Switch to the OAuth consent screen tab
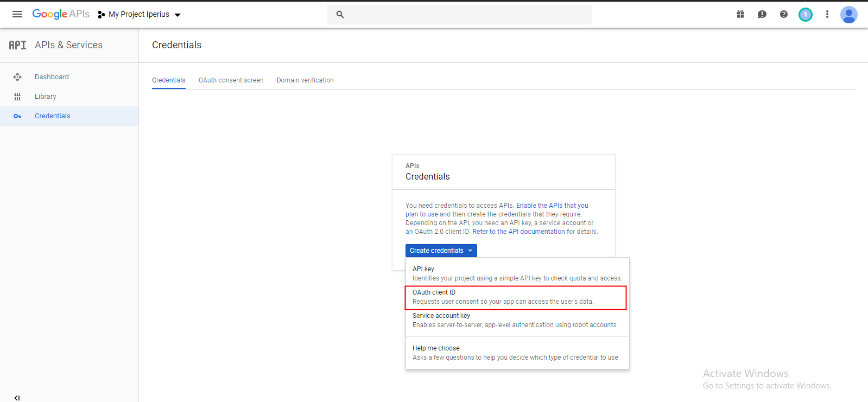868x402 pixels. pyautogui.click(x=231, y=80)
